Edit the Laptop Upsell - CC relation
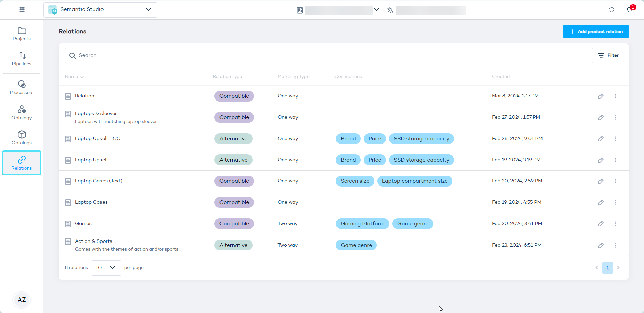 [x=601, y=139]
